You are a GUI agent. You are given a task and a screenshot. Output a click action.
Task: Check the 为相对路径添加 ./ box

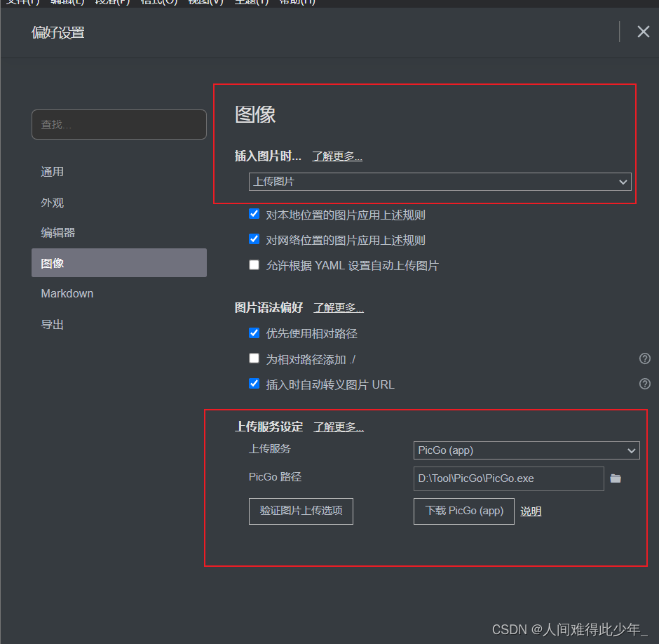tap(254, 358)
